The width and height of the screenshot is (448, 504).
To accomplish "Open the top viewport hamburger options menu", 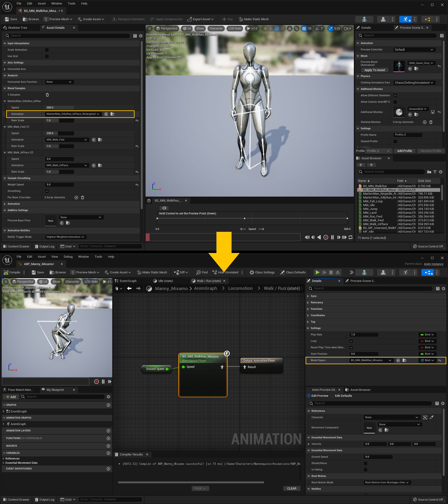I will 150,29.
